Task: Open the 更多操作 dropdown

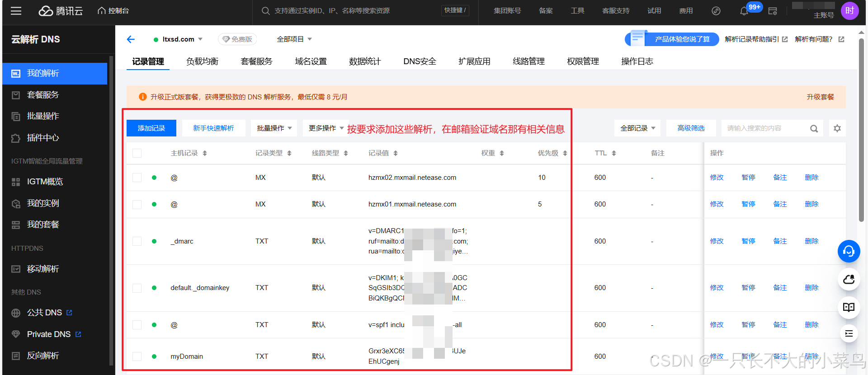Action: point(326,128)
